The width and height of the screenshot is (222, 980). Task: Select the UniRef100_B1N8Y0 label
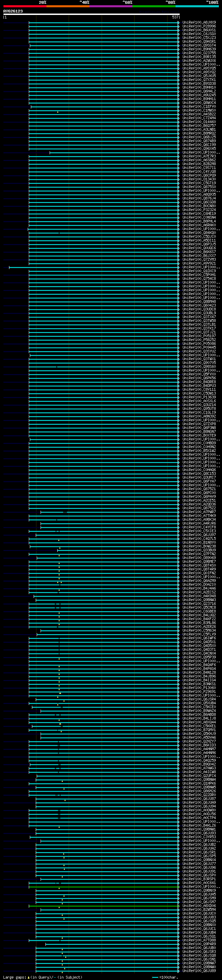(x=199, y=543)
